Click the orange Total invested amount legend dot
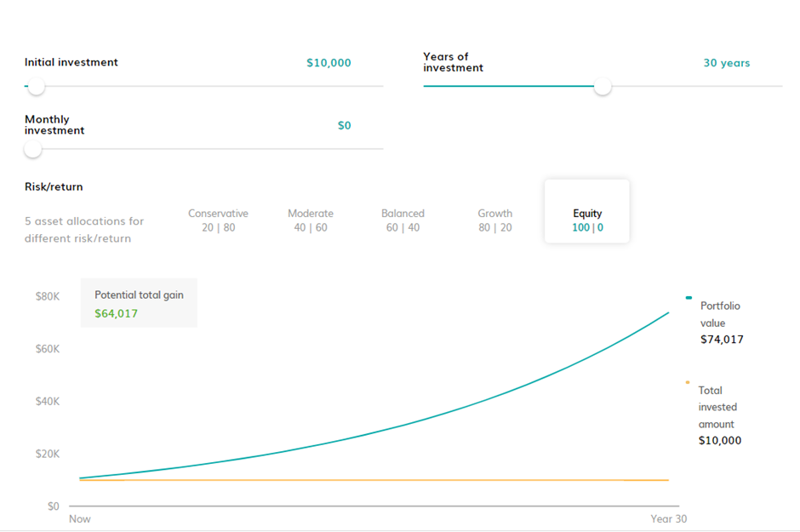 coord(688,382)
